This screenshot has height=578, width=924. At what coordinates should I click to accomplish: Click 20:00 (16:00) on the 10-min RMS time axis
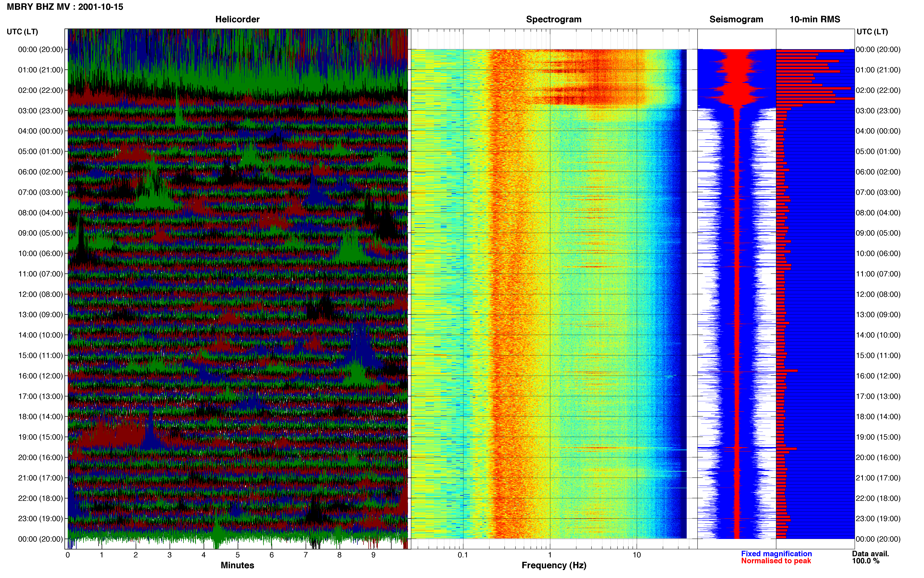point(878,458)
